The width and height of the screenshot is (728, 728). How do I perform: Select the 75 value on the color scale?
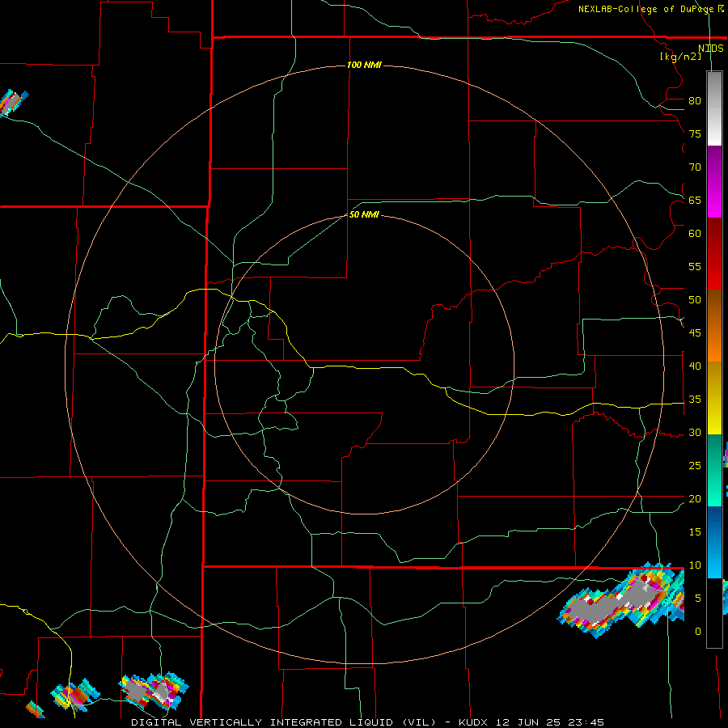pos(695,134)
